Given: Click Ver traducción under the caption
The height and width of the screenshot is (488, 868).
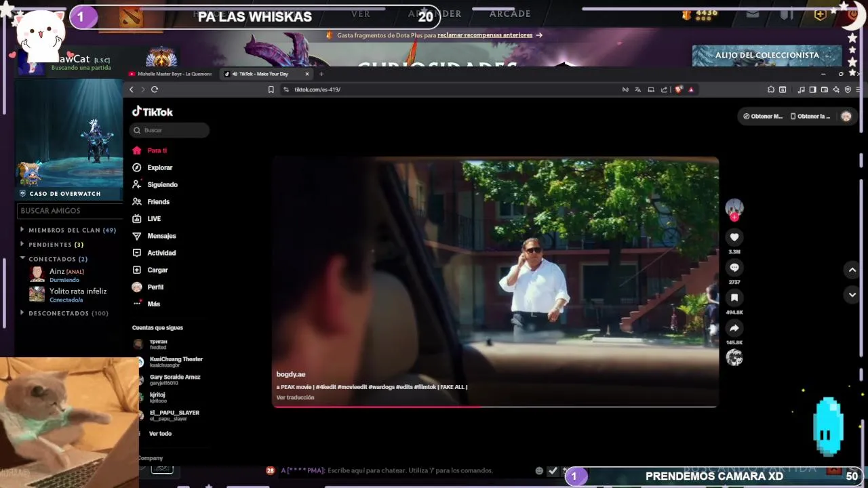Looking at the screenshot, I should pos(295,397).
